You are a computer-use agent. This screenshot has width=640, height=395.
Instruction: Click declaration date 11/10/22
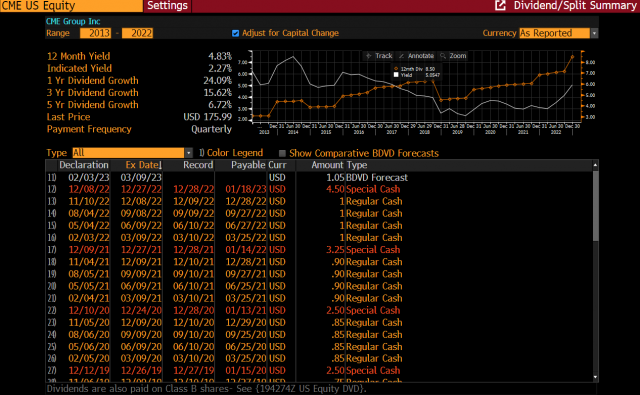(89, 202)
